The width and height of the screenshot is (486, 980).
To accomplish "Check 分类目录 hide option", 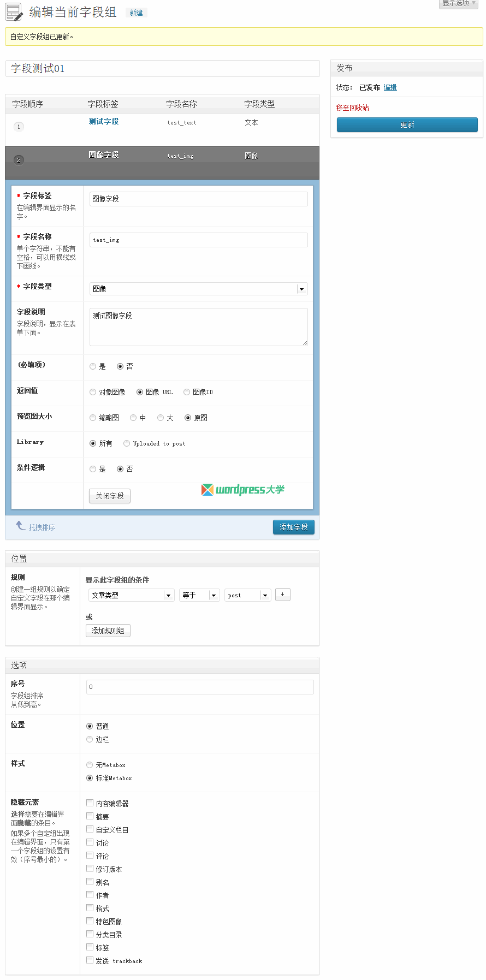I will tap(90, 934).
